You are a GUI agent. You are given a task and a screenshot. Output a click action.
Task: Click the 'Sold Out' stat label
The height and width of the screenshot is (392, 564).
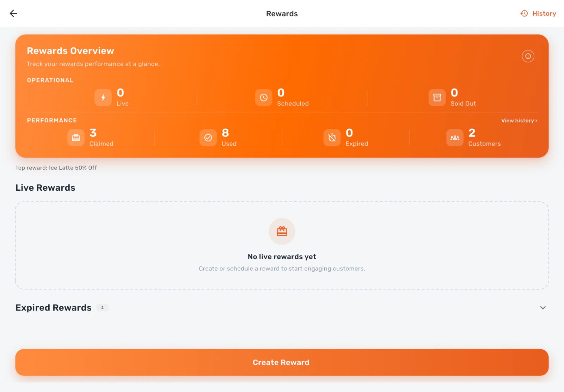pyautogui.click(x=463, y=104)
